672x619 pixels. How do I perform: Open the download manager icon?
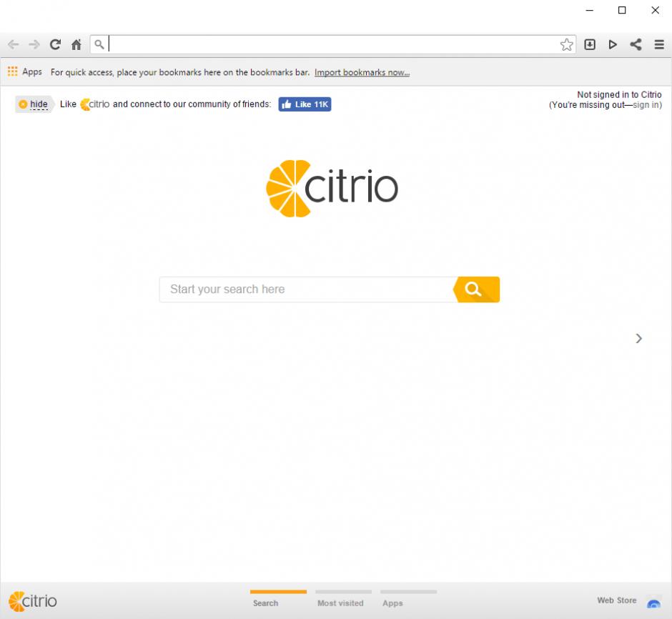pyautogui.click(x=590, y=44)
